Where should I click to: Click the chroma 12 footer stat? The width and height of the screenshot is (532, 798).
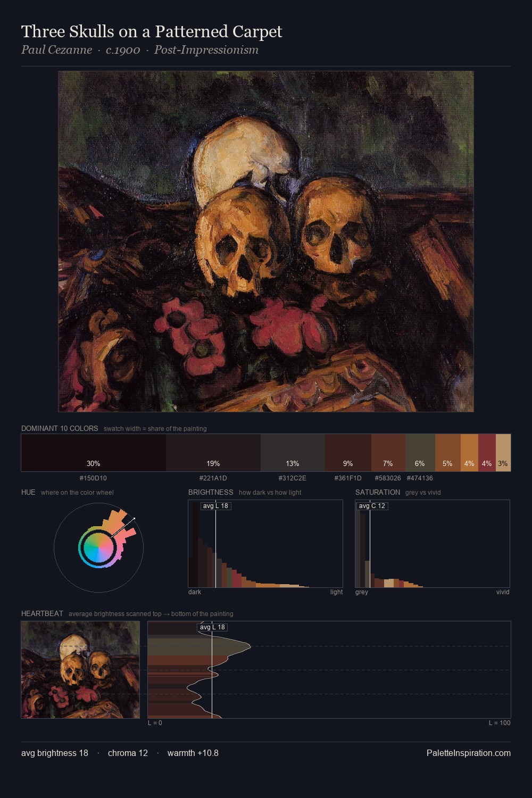pyautogui.click(x=128, y=753)
